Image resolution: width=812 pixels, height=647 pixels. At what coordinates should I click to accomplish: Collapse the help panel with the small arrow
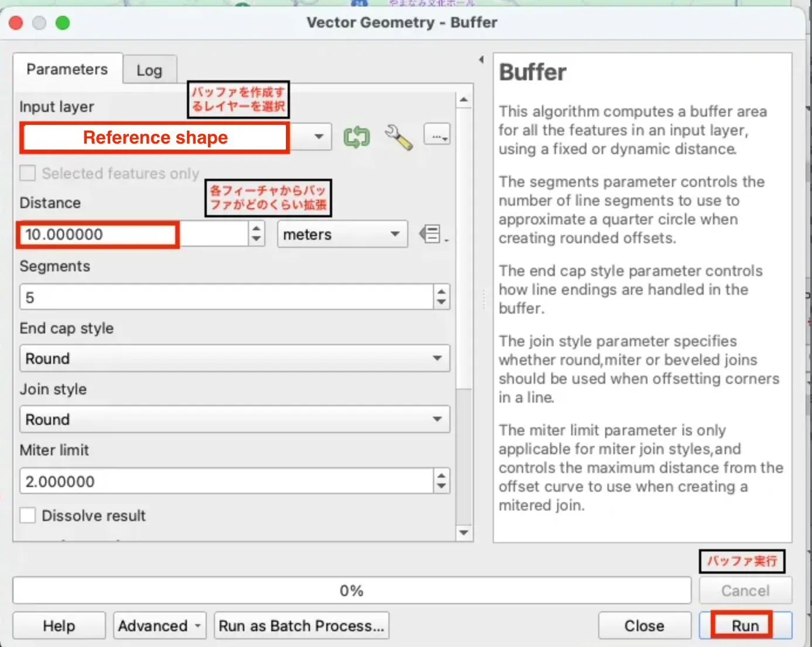[481, 59]
